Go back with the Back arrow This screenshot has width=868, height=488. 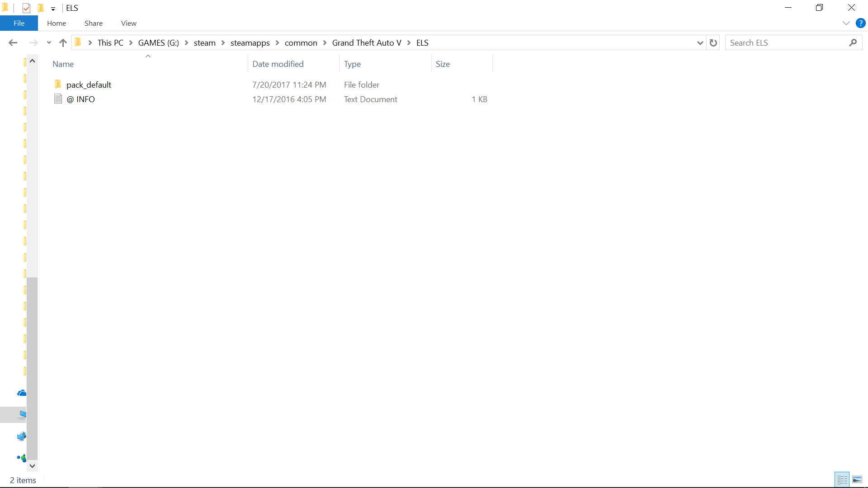[x=13, y=42]
